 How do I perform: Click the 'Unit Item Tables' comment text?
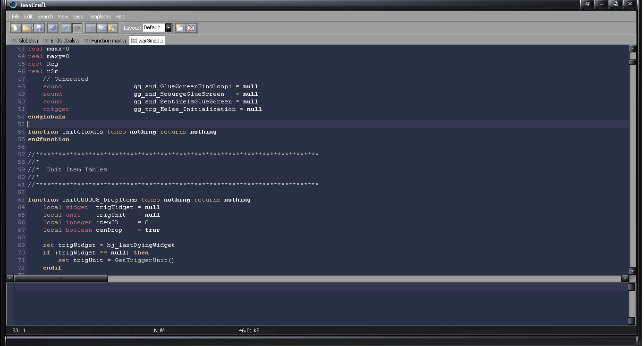click(x=77, y=169)
